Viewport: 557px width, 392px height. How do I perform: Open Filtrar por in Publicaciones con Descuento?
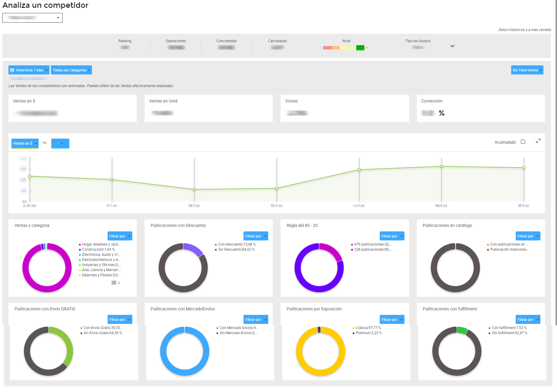coord(256,236)
